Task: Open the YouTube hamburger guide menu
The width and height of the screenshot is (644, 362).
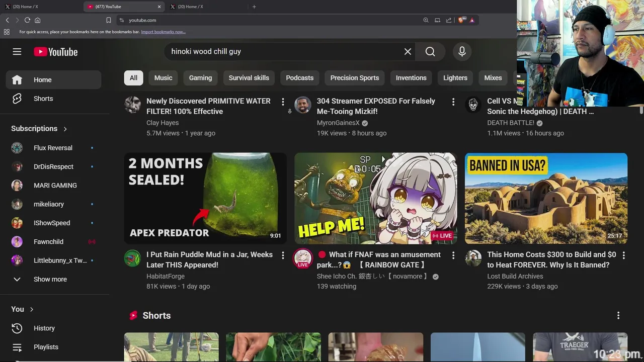Action: click(17, 52)
